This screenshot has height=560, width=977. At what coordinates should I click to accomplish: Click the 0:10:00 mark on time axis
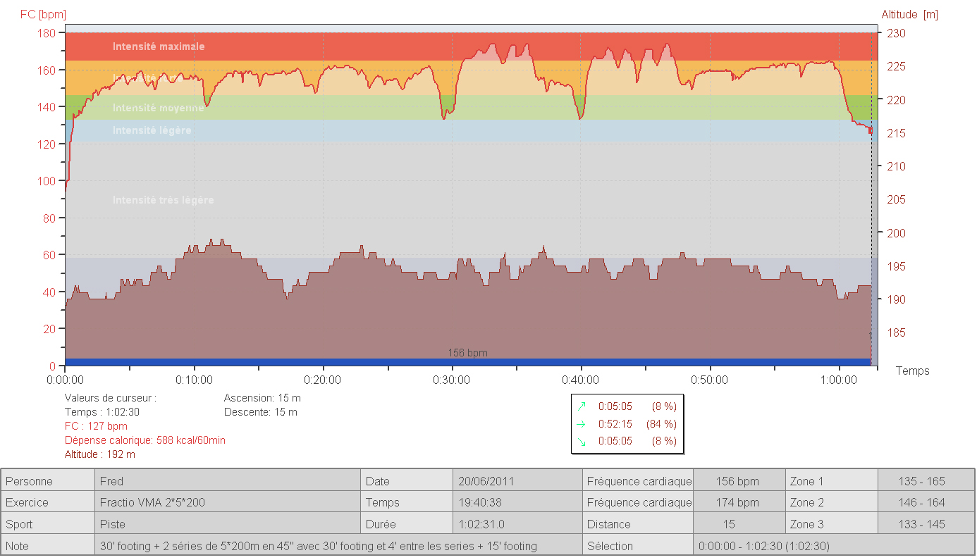point(194,380)
